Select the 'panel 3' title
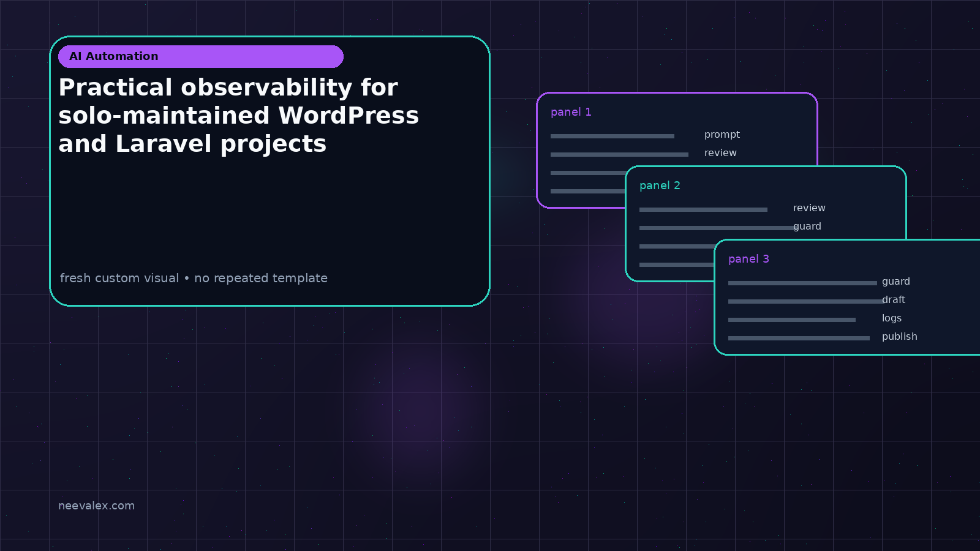980x551 pixels. click(x=748, y=259)
